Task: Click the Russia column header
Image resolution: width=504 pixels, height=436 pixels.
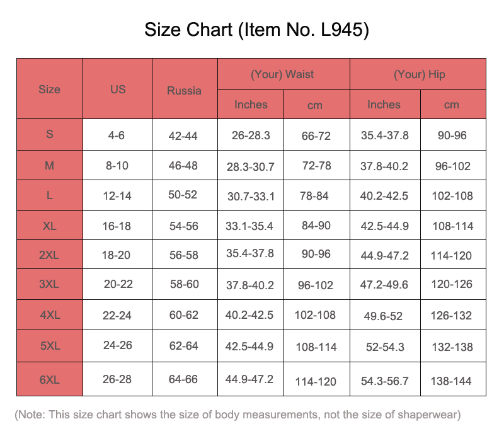Action: 185,90
